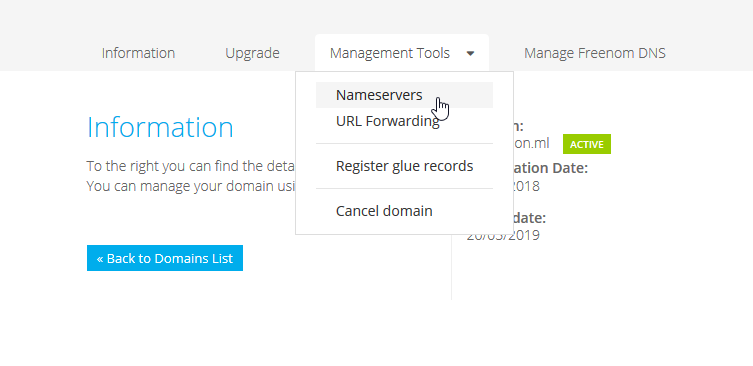The height and width of the screenshot is (366, 753).
Task: Select Nameservers from the dropdown menu
Action: [x=404, y=95]
